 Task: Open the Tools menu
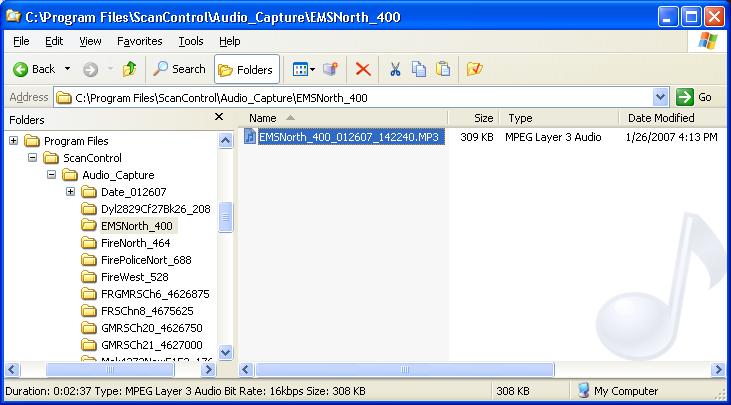(191, 41)
